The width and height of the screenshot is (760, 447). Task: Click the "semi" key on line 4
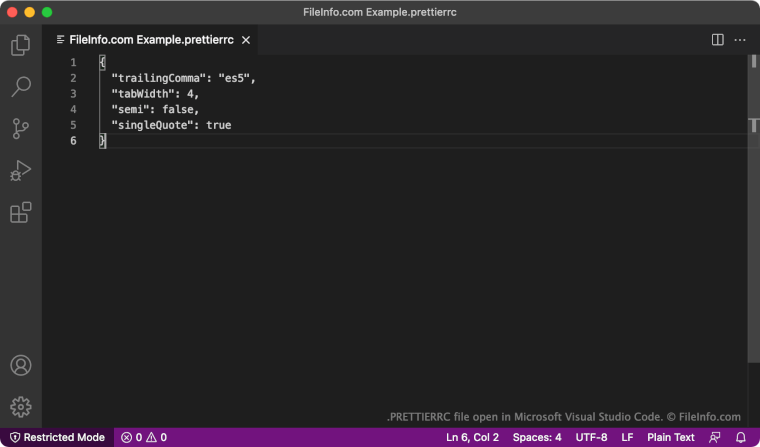point(130,110)
